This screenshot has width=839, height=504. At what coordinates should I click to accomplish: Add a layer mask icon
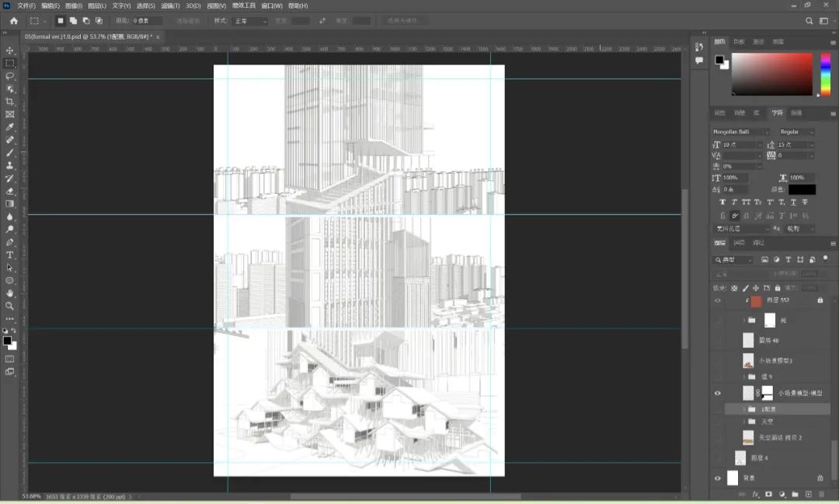(769, 495)
